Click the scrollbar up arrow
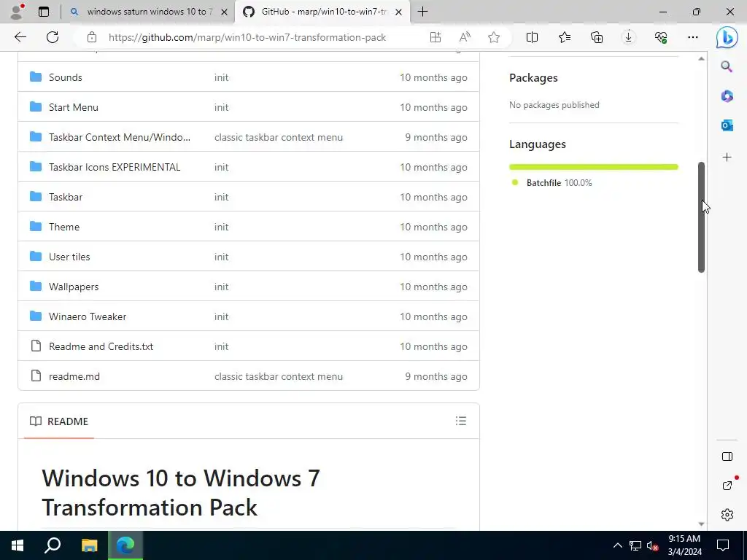 click(701, 58)
